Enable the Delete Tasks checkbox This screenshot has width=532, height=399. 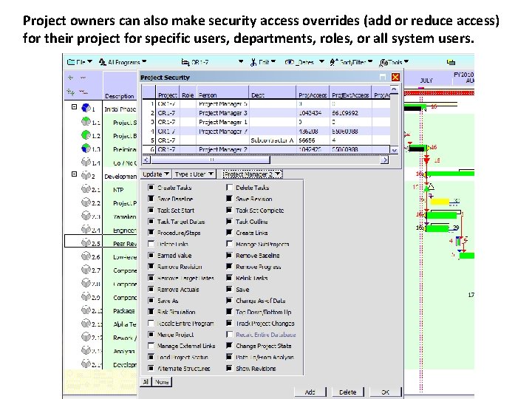[x=230, y=187]
